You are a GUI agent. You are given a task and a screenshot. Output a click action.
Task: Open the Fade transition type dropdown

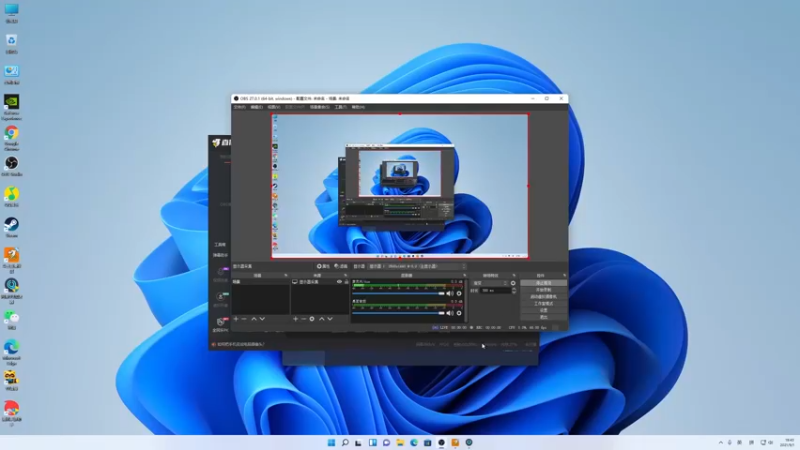click(x=490, y=283)
